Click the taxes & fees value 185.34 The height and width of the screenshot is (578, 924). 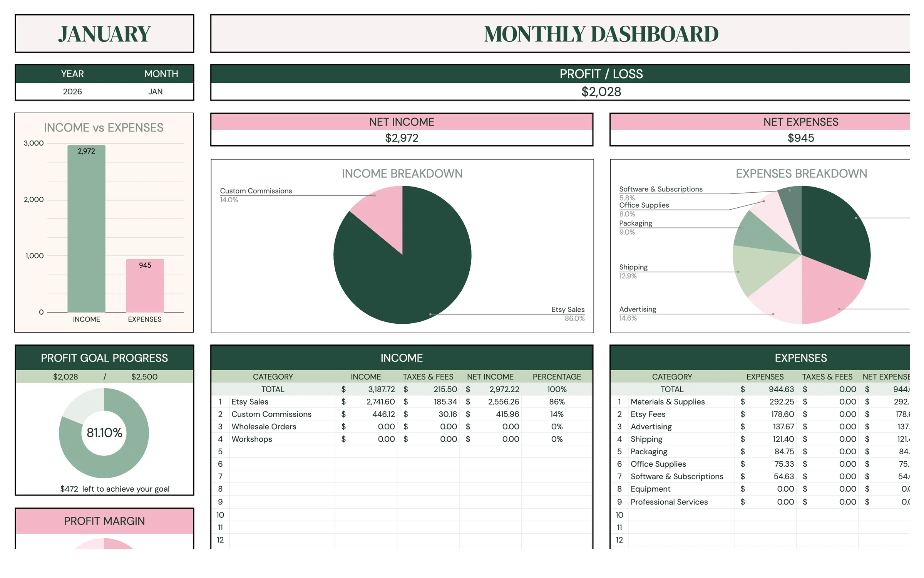click(445, 402)
